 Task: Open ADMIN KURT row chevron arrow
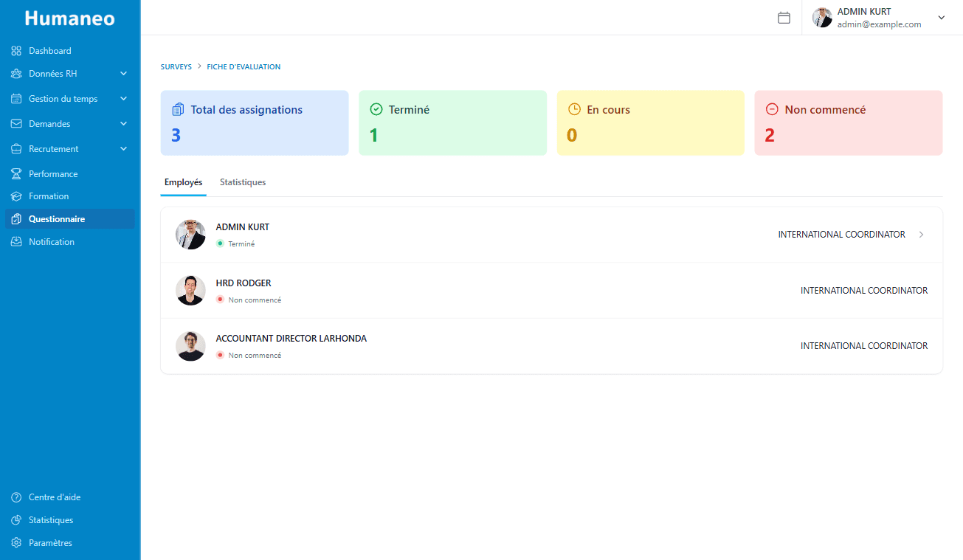921,235
